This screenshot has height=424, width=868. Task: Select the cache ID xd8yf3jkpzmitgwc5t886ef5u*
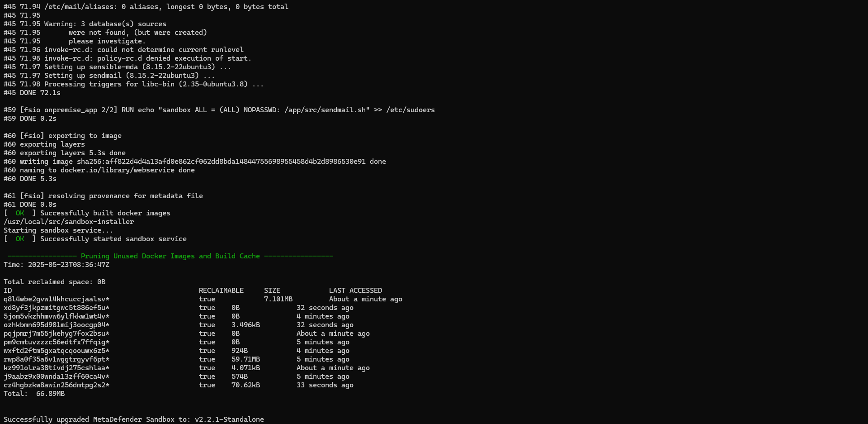click(x=57, y=308)
